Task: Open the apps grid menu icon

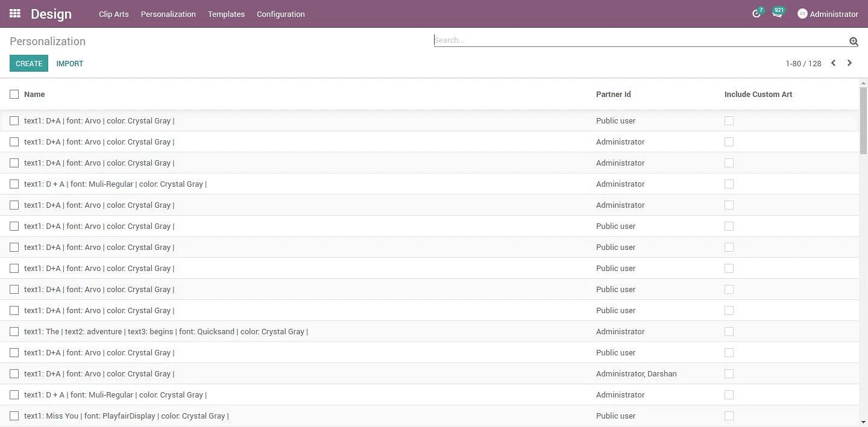Action: (15, 13)
